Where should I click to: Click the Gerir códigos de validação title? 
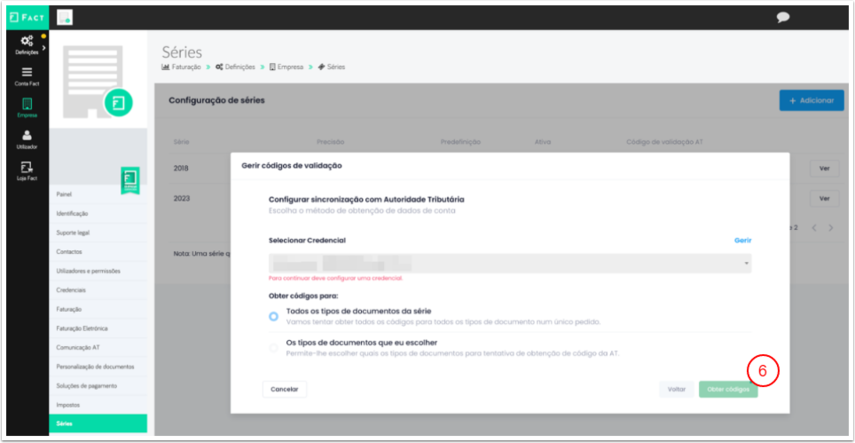click(292, 166)
